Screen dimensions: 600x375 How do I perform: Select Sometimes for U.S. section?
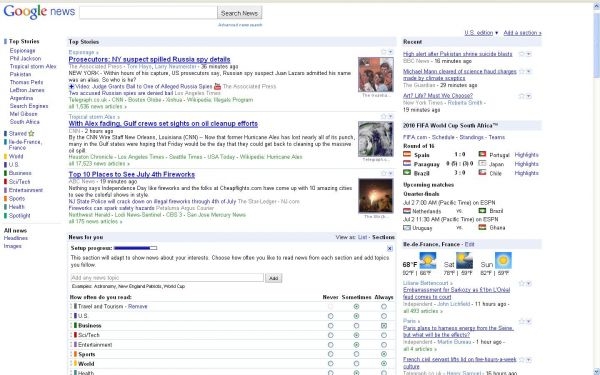356,316
